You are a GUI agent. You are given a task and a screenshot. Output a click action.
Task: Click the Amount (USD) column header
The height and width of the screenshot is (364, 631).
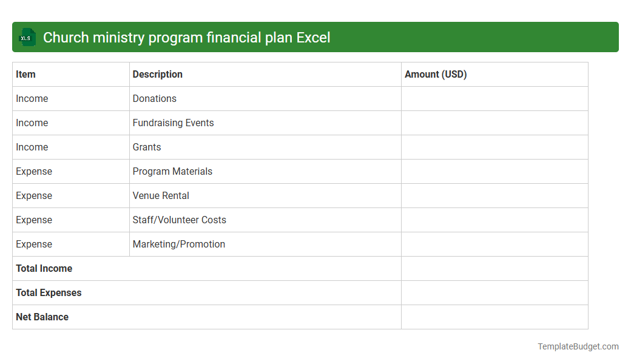(x=436, y=74)
